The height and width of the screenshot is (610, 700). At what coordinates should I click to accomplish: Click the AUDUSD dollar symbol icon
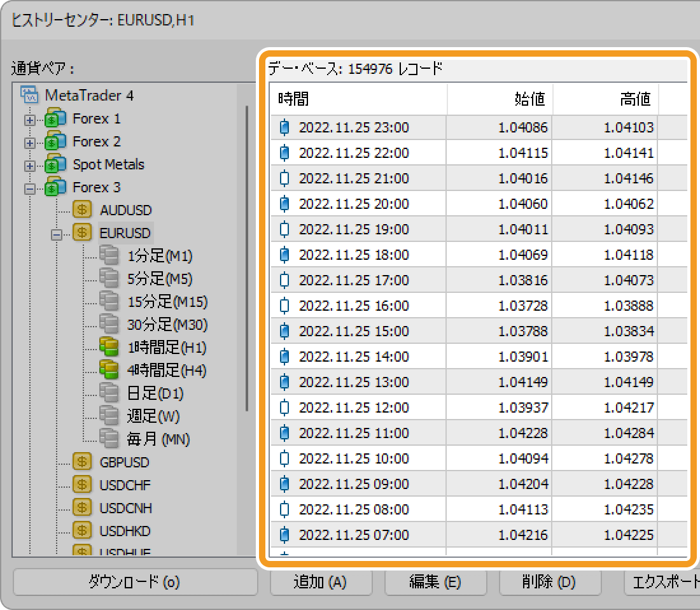82,209
